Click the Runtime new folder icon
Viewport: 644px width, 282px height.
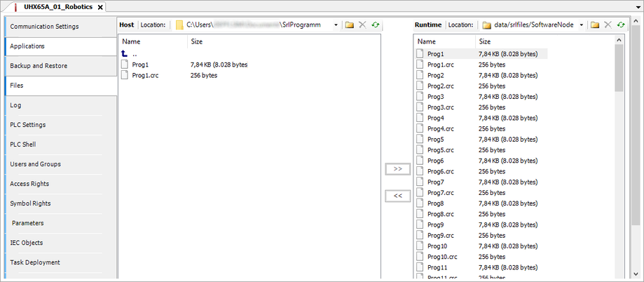click(x=594, y=25)
